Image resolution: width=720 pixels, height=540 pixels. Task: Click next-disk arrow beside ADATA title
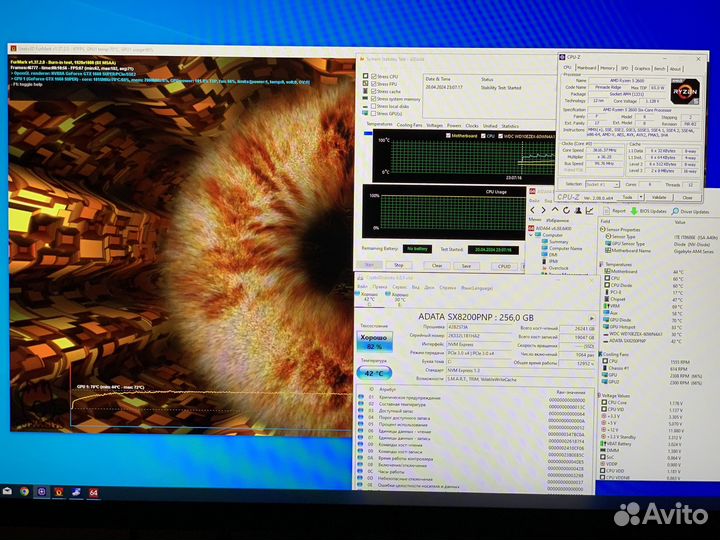pos(591,318)
